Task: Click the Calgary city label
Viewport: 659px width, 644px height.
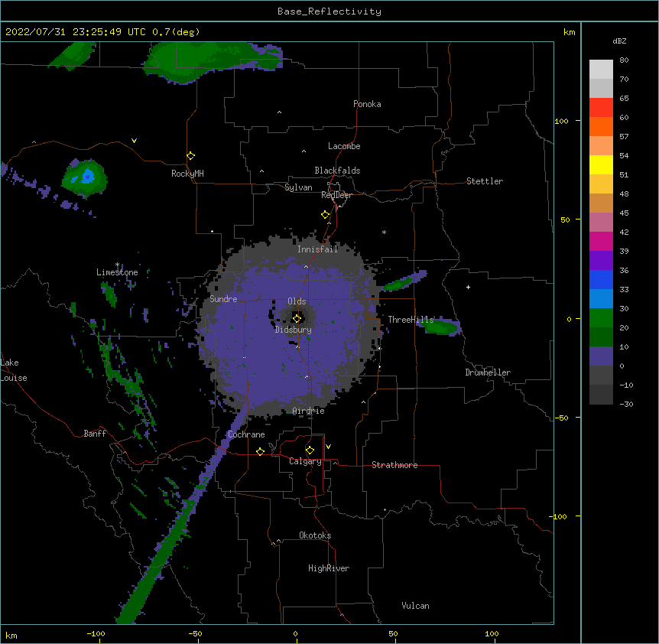Action: click(306, 461)
